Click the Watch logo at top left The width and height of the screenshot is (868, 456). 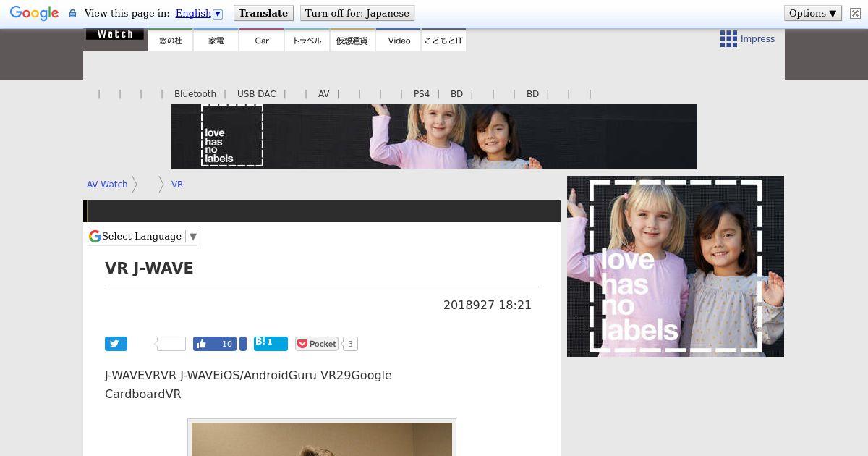(115, 34)
